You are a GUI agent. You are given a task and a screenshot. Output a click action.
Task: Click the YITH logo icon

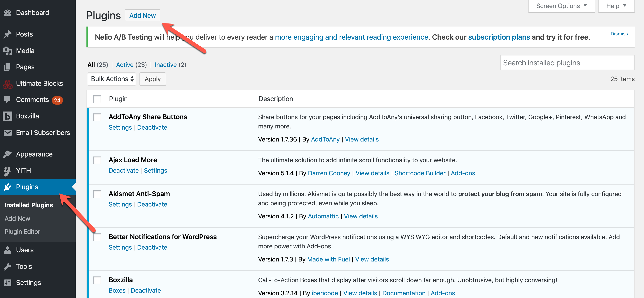pos(7,171)
